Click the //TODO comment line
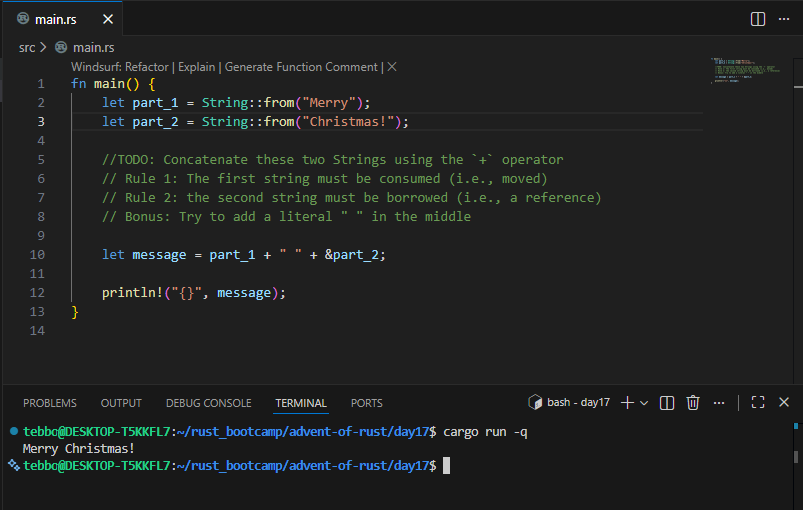The width and height of the screenshot is (803, 510). [332, 160]
